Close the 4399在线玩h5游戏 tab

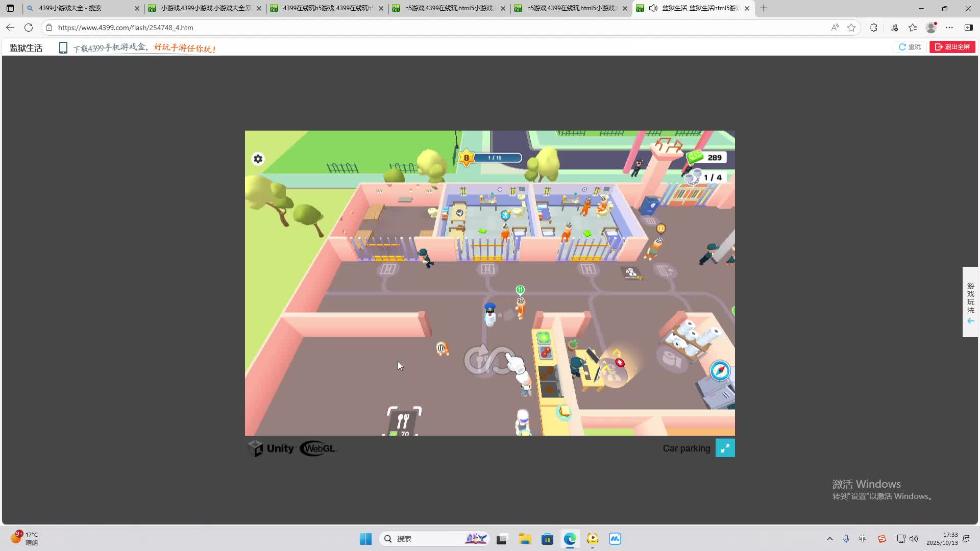tap(381, 8)
